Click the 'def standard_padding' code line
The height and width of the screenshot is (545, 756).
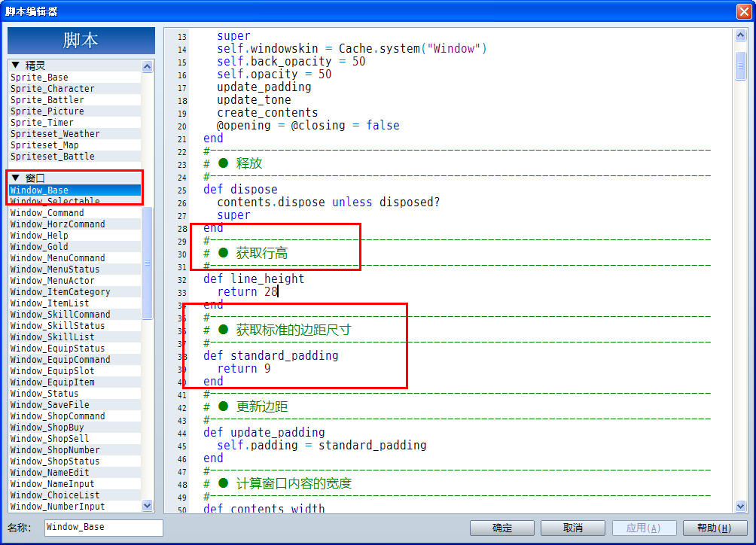coord(270,355)
